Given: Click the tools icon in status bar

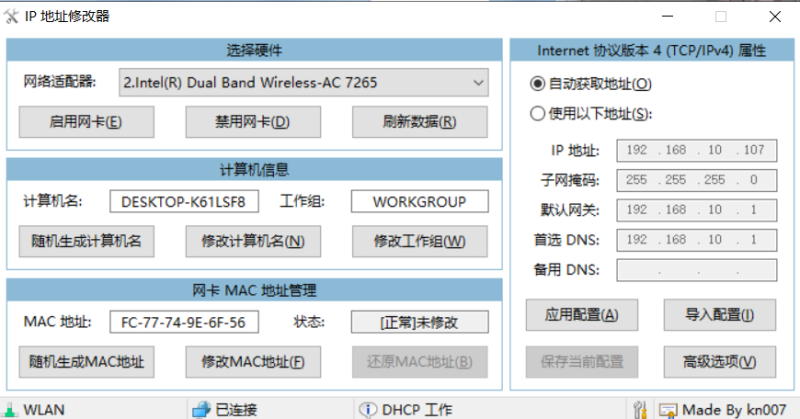Looking at the screenshot, I should pyautogui.click(x=642, y=409).
